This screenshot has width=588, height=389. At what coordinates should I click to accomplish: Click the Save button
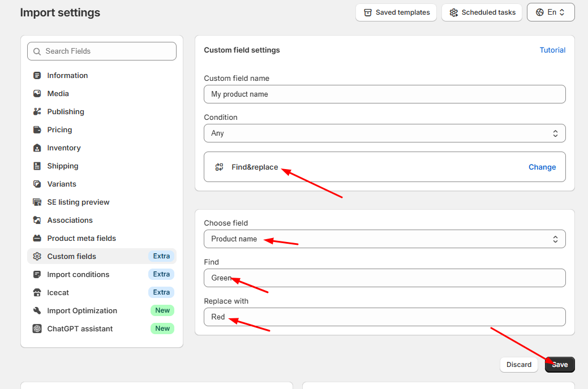pos(560,365)
